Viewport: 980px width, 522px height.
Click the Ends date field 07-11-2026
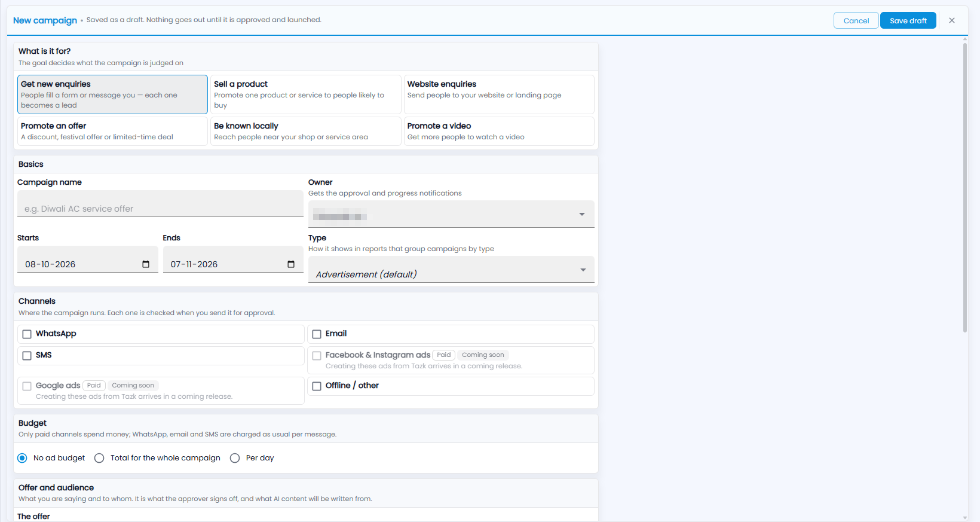[x=233, y=260]
